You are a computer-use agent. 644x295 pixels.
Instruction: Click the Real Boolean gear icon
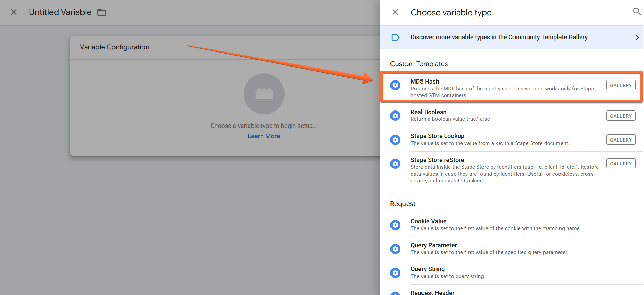click(395, 116)
